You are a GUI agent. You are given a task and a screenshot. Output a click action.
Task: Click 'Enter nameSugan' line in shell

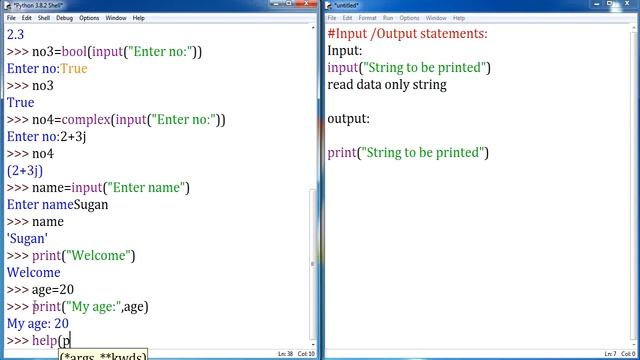pyautogui.click(x=58, y=204)
